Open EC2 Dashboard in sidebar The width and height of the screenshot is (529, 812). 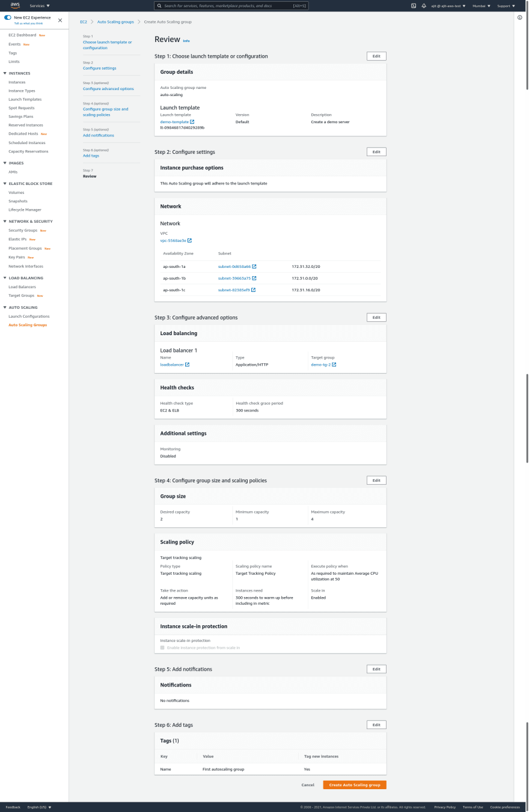(x=22, y=35)
